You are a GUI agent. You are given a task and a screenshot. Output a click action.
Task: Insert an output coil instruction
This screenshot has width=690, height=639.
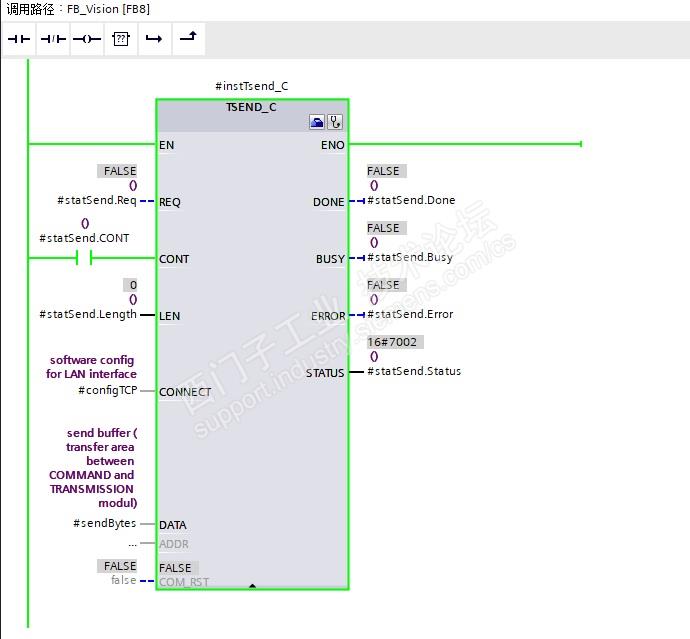pyautogui.click(x=87, y=39)
